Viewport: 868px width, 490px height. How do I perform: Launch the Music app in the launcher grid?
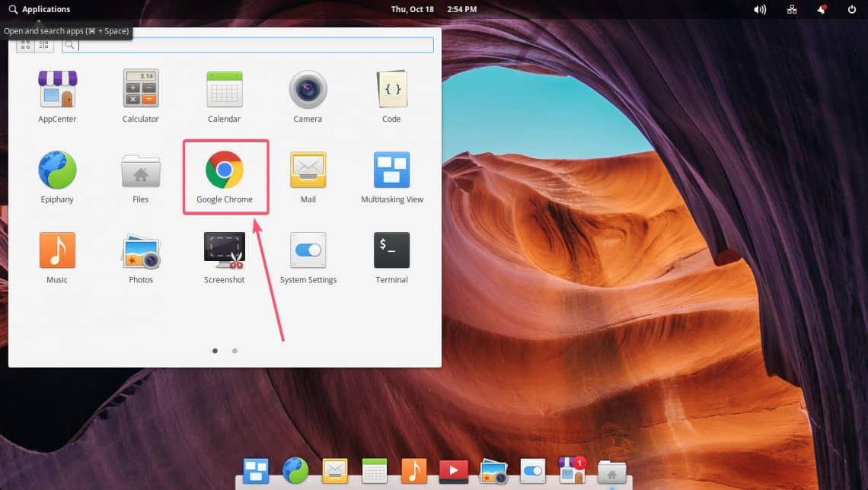pos(57,258)
